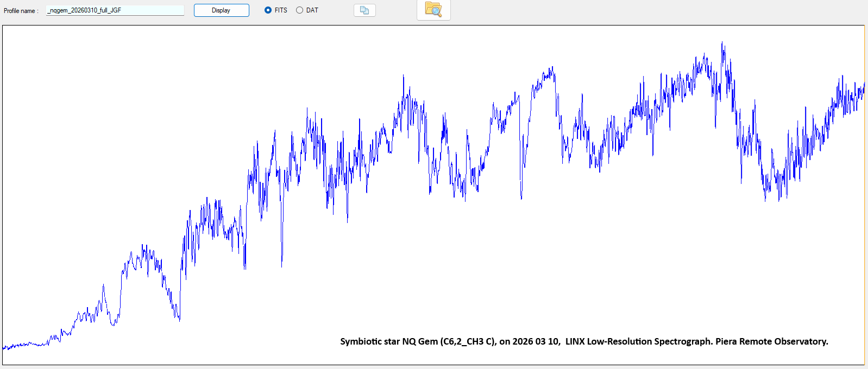
Task: Click the right end of the spectrum curve
Action: 863,87
